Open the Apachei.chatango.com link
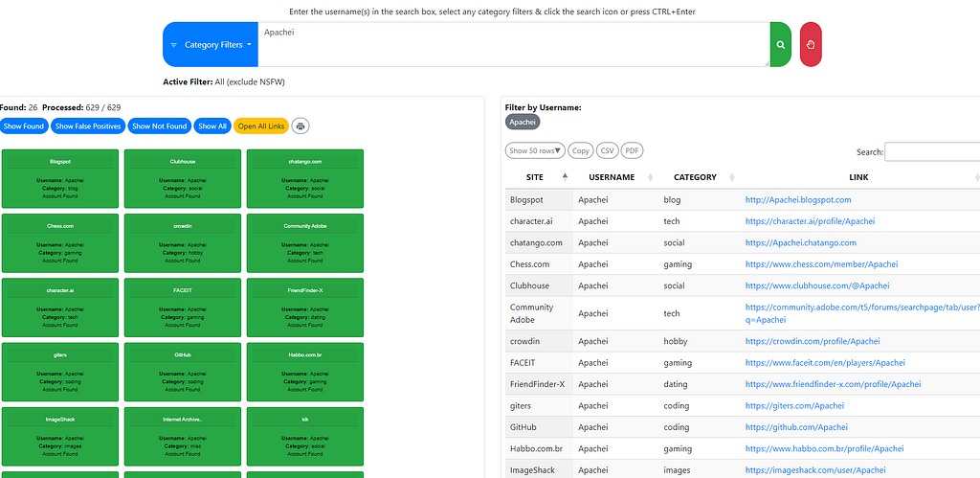This screenshot has width=980, height=478. pos(801,242)
